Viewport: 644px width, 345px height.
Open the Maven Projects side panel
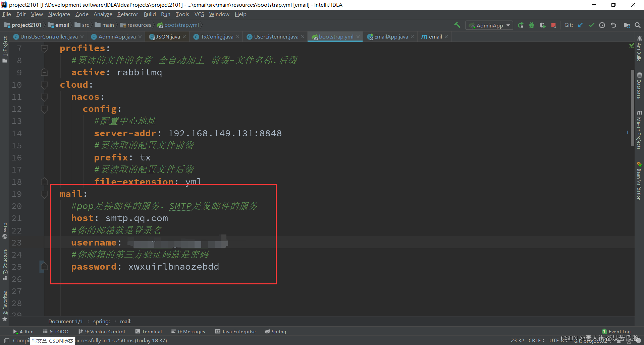click(x=639, y=130)
